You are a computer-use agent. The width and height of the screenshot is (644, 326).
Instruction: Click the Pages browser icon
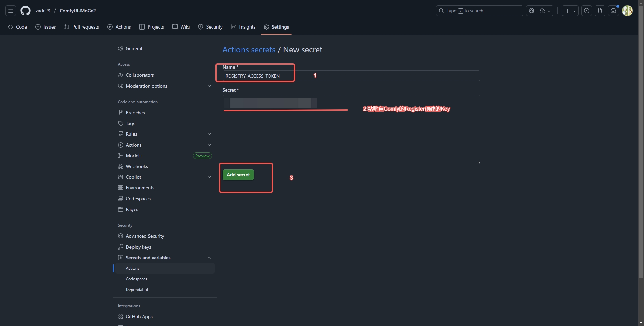[x=121, y=209]
